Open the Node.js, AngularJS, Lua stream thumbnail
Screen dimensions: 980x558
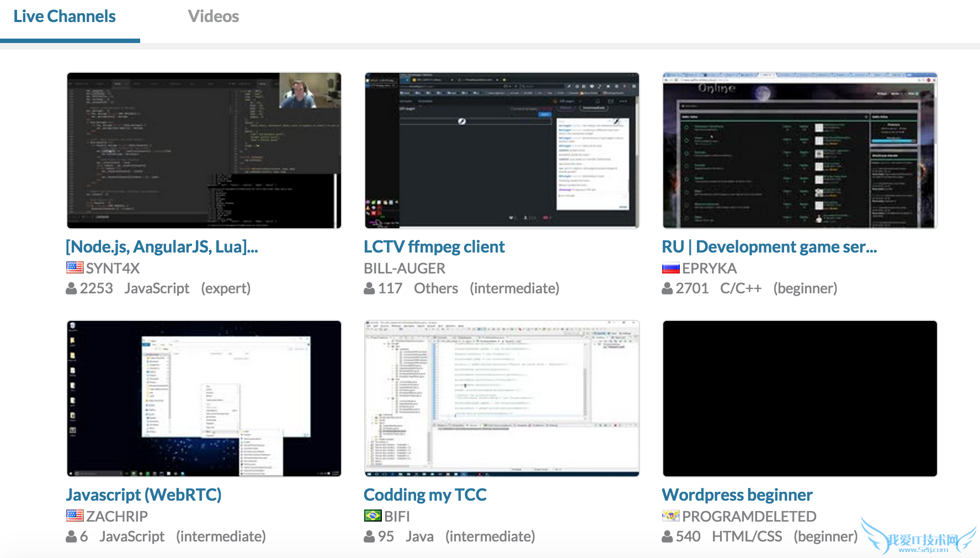204,151
